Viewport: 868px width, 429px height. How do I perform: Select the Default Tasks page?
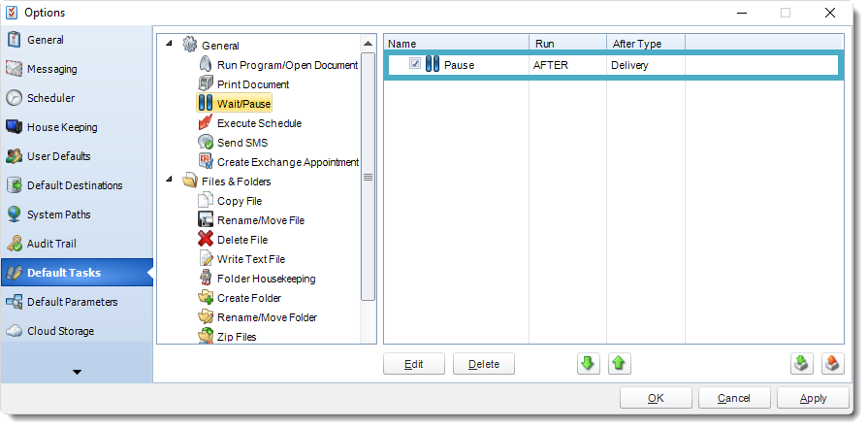(77, 273)
